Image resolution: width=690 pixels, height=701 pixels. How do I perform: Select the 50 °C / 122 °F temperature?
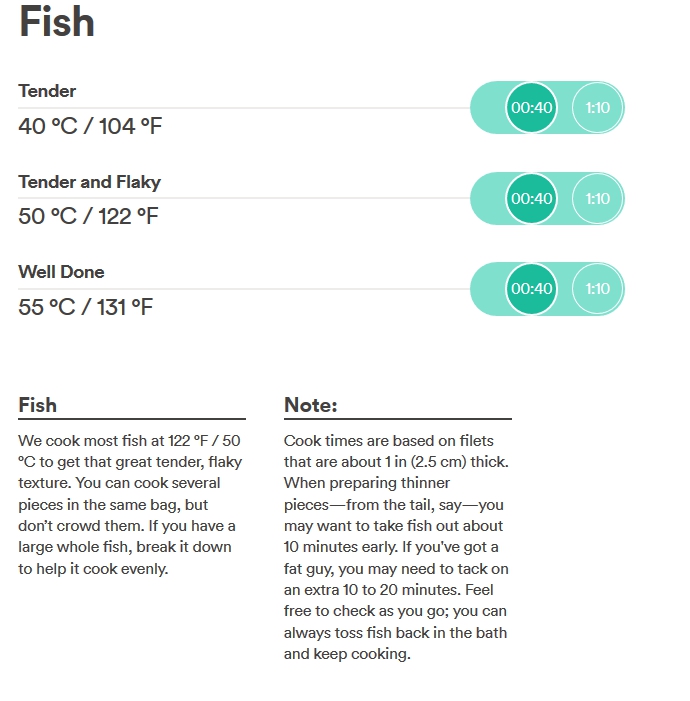click(x=88, y=216)
